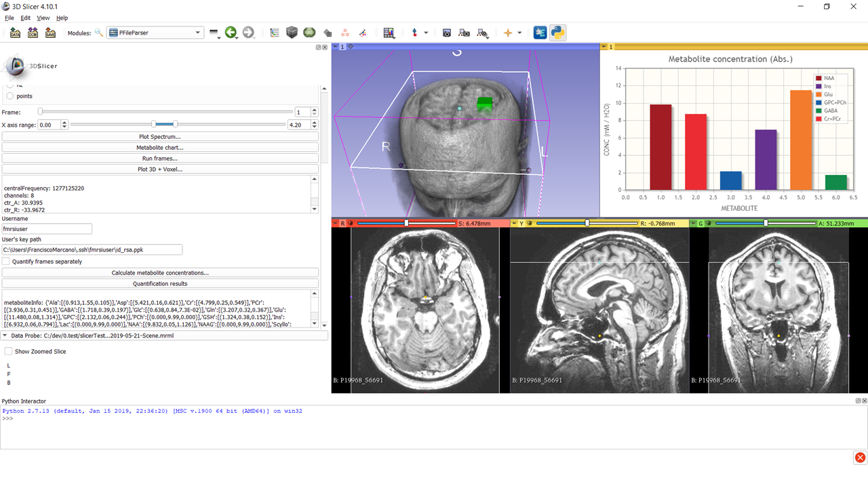Go back to previous module with green arrow
The width and height of the screenshot is (868, 488).
[231, 33]
